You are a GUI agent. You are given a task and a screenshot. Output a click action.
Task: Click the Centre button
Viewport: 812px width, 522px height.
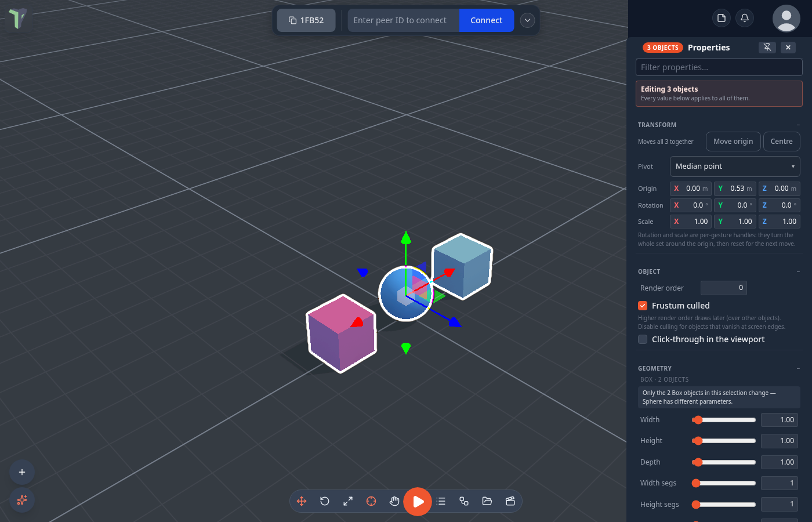point(782,142)
